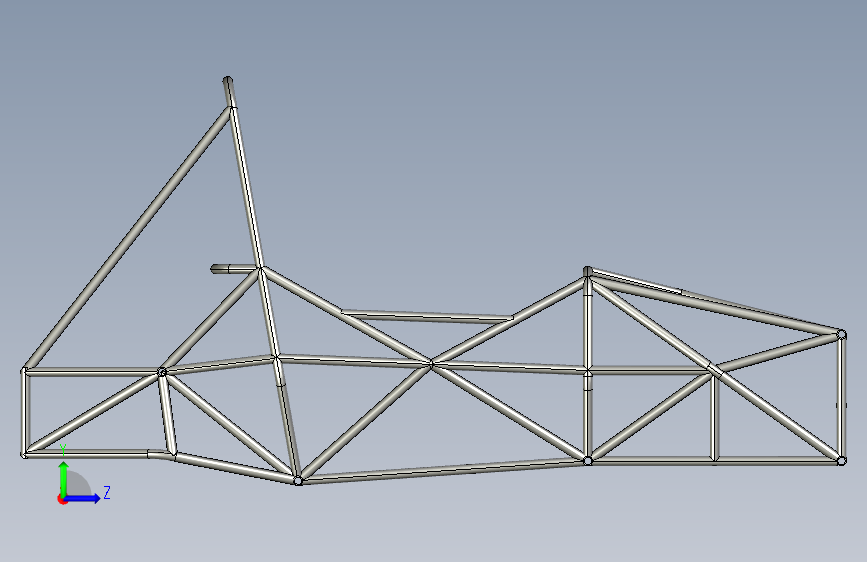Viewport: 867px width, 562px height.
Task: Pick the roll hoop tube's top end stub
Action: pyautogui.click(x=229, y=92)
